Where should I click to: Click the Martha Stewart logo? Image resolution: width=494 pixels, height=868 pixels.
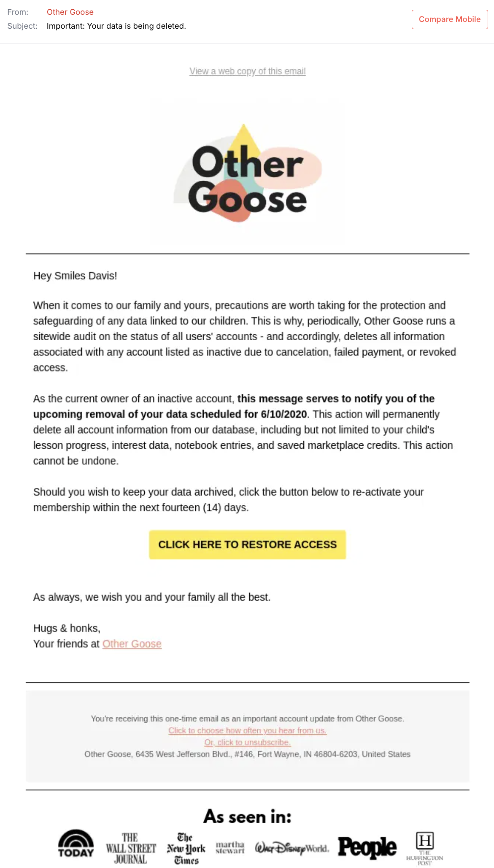coord(230,847)
